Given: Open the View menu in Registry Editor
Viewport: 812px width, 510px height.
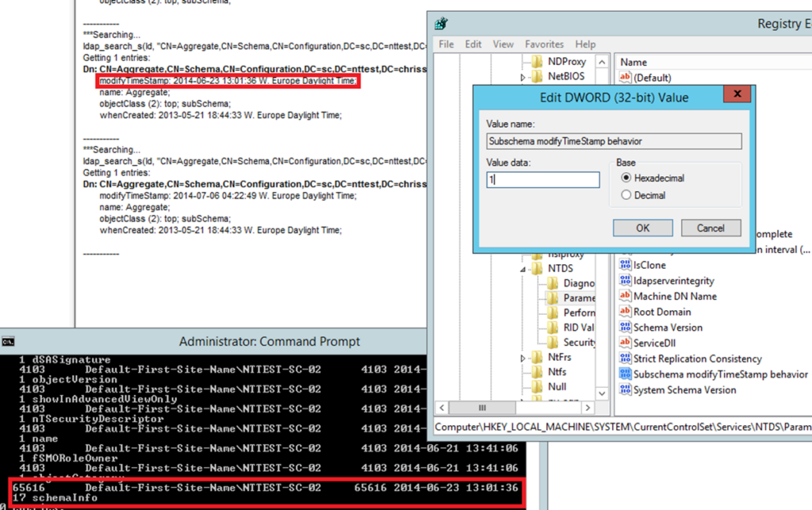Looking at the screenshot, I should coord(503,44).
